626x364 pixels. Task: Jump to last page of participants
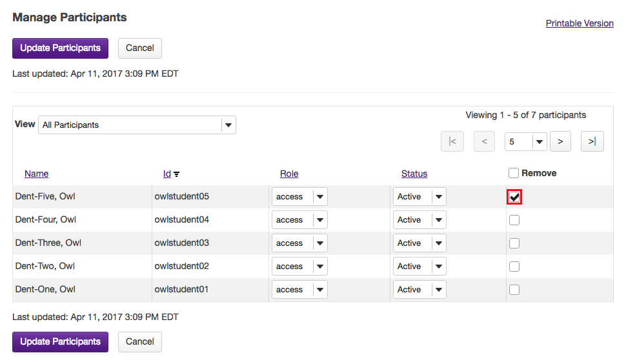[x=592, y=141]
